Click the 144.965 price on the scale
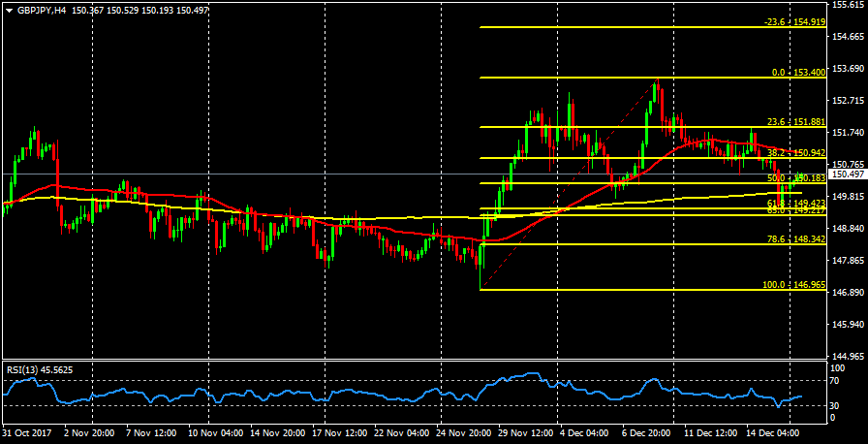 pos(848,356)
